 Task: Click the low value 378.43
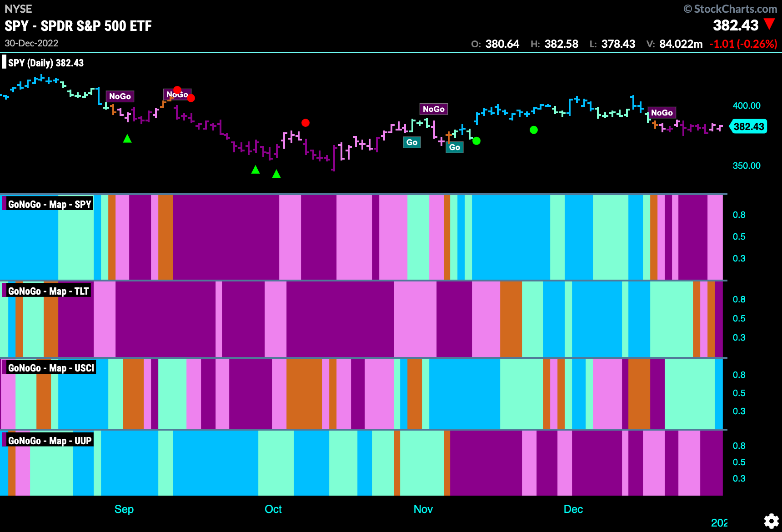click(x=618, y=44)
